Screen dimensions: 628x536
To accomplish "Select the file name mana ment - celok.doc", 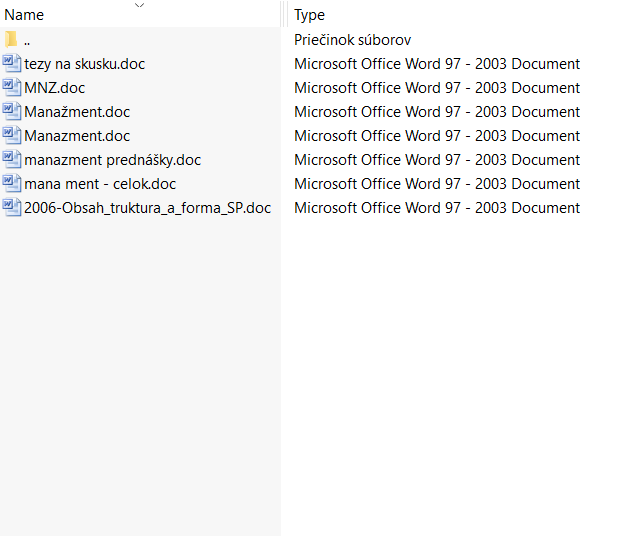I will coord(100,184).
